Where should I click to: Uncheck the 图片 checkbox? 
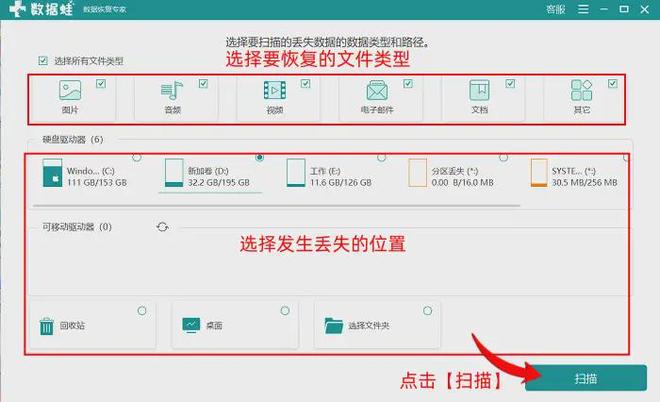[101, 83]
